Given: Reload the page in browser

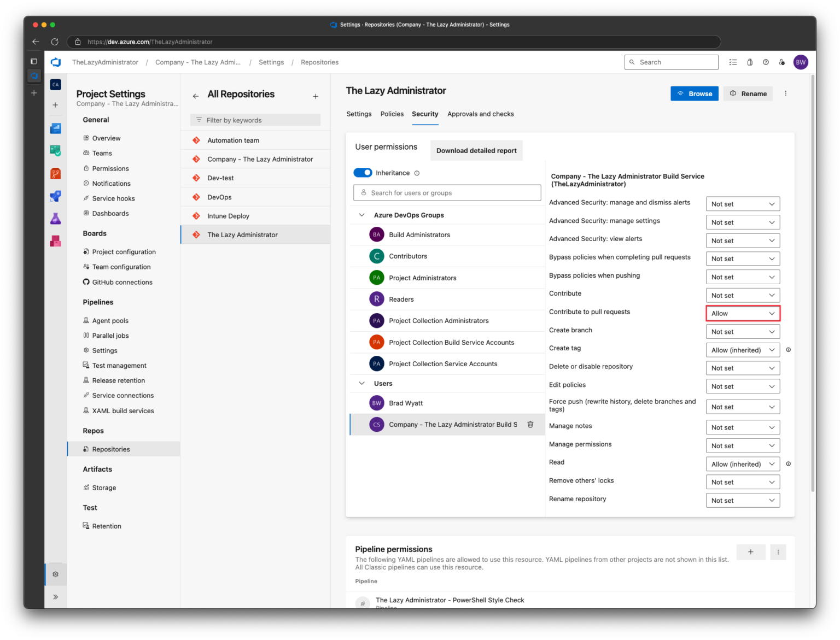Looking at the screenshot, I should point(55,42).
